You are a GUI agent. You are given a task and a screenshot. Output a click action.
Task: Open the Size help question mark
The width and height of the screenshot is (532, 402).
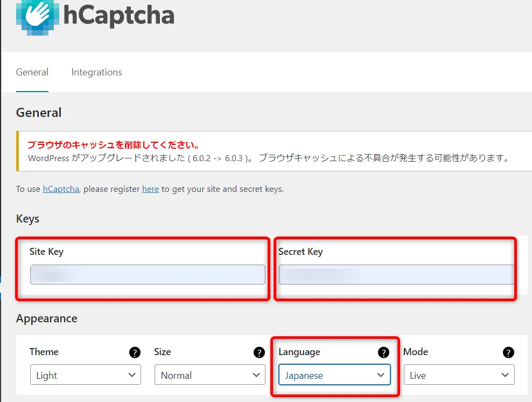point(259,352)
